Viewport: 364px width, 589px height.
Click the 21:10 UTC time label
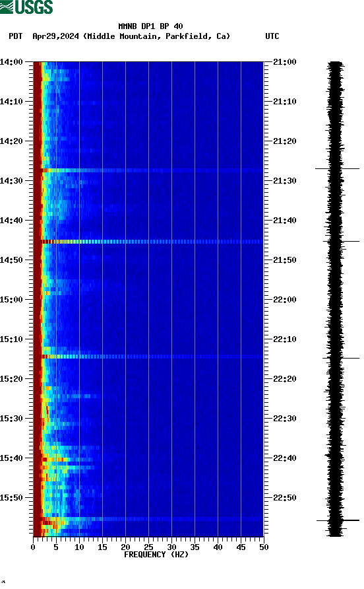pyautogui.click(x=285, y=102)
